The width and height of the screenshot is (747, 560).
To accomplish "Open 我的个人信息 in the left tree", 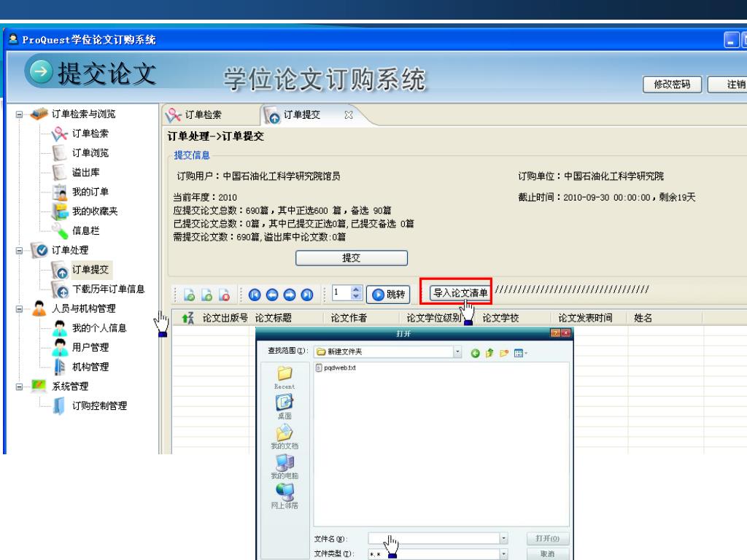I will click(x=99, y=328).
